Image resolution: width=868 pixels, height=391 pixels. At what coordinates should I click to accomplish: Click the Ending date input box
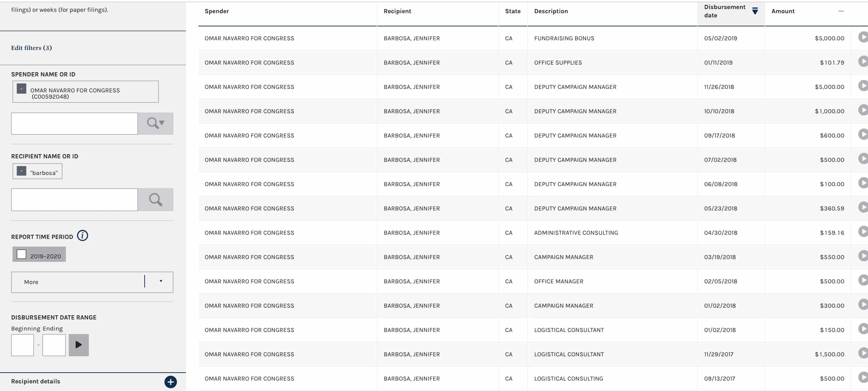point(54,345)
